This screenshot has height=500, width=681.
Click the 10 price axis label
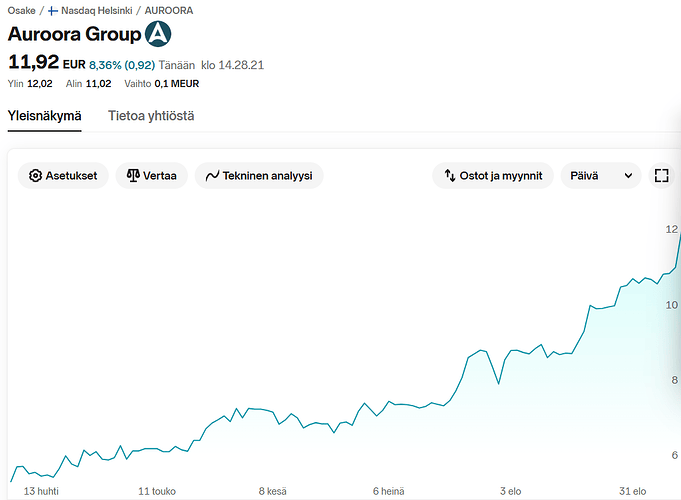(x=671, y=305)
